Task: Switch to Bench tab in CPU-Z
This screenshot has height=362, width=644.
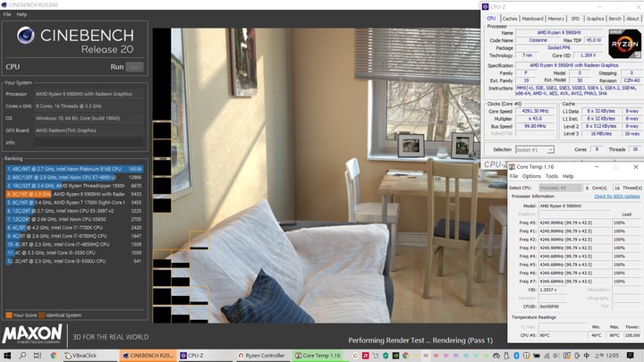Action: (x=614, y=19)
